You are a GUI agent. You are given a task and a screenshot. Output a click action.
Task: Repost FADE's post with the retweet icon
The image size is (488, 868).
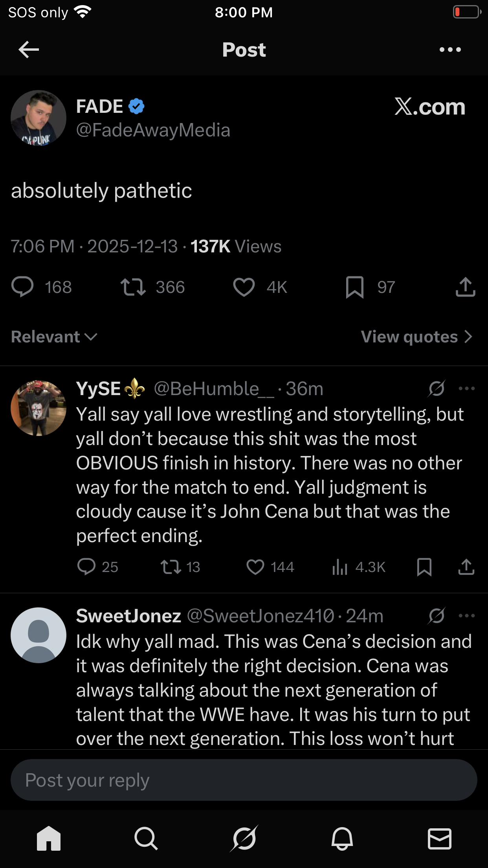pyautogui.click(x=133, y=287)
